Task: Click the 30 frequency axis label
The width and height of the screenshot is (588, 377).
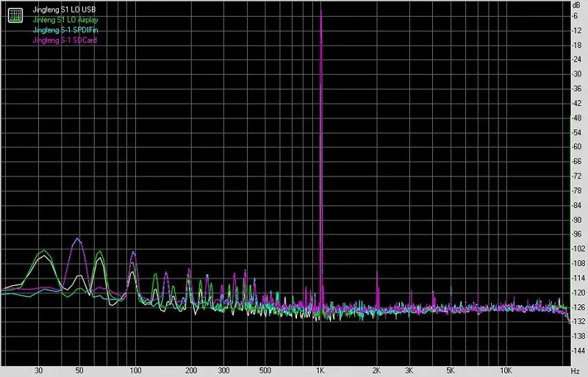Action: (x=38, y=370)
